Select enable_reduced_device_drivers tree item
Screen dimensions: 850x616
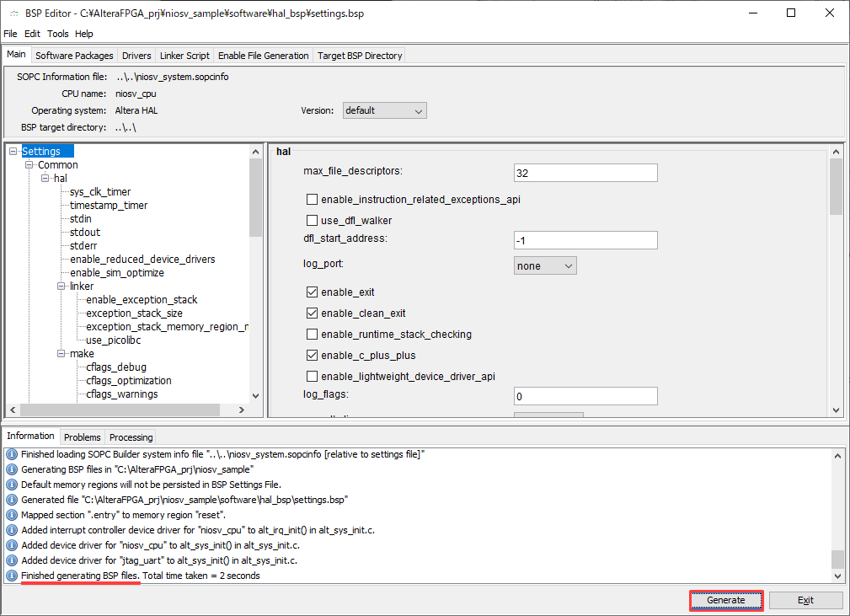tap(142, 260)
